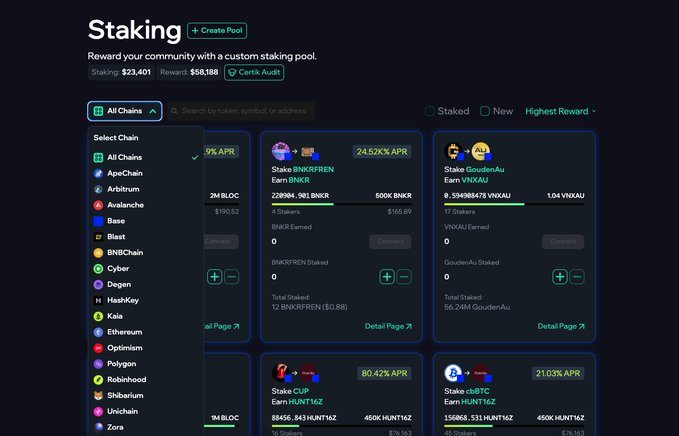Viewport: 679px width, 436px height.
Task: Remove stake with minus in BNKRFREN pool
Action: click(404, 277)
